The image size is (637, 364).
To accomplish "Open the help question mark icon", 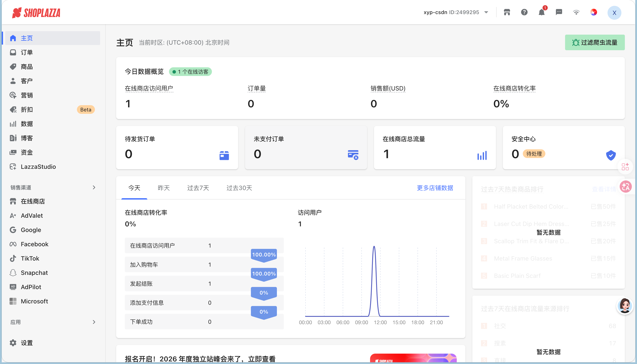I will pyautogui.click(x=524, y=12).
